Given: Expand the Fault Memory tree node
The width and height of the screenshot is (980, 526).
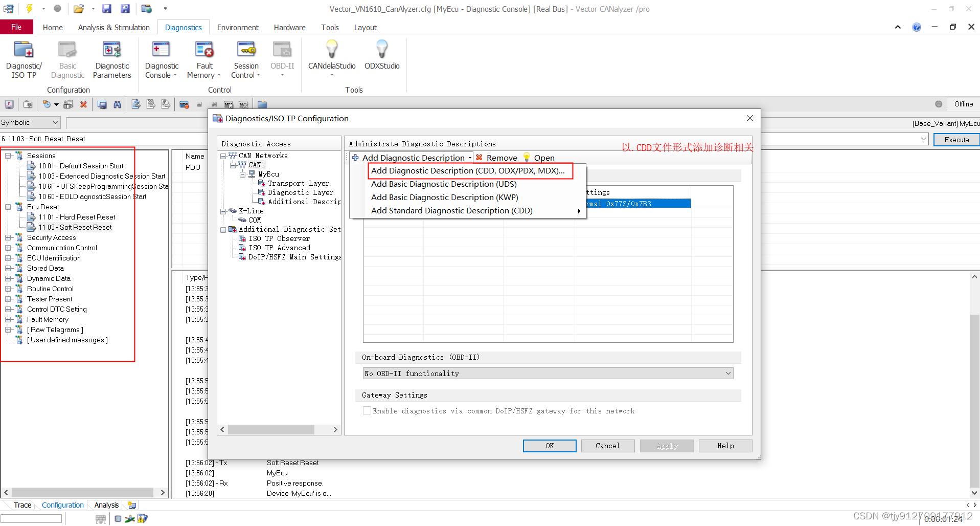Looking at the screenshot, I should click(x=8, y=319).
